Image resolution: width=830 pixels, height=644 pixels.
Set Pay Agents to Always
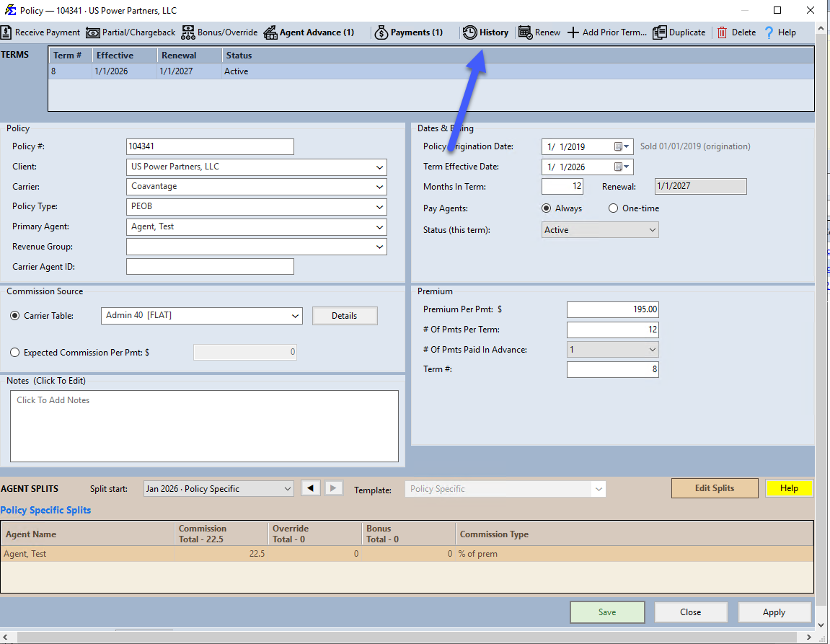click(x=547, y=208)
